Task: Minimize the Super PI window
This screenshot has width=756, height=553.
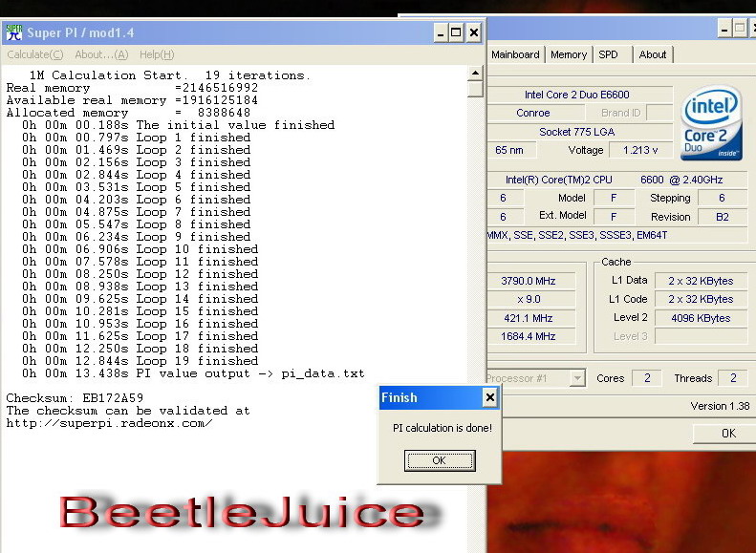Action: [441, 32]
